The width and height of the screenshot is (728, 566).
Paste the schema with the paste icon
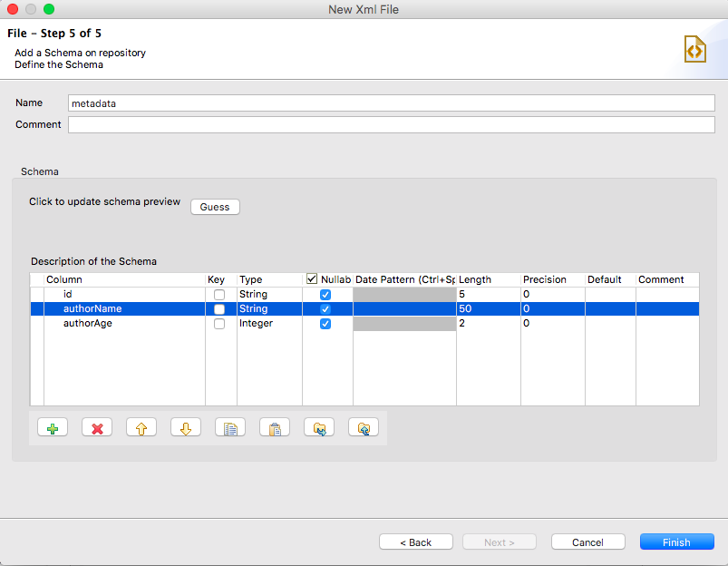275,426
